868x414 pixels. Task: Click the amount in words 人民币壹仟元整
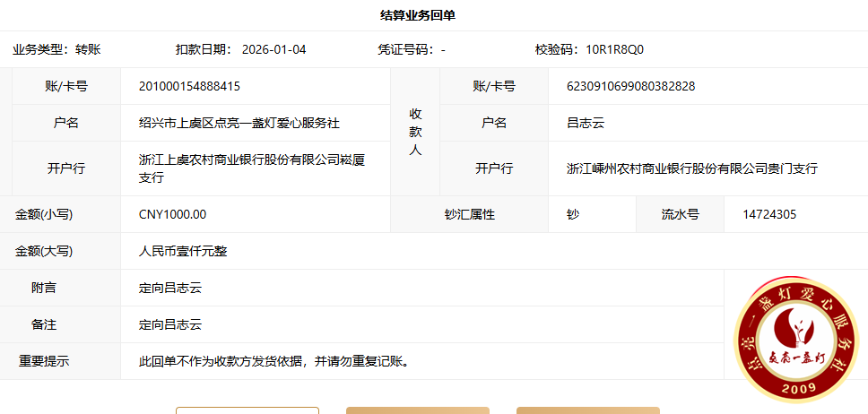pos(183,251)
